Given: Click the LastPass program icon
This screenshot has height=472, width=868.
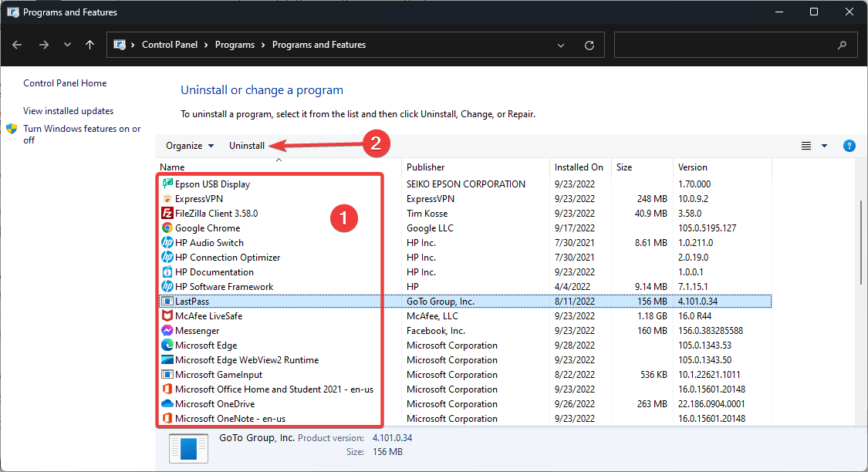Looking at the screenshot, I should [167, 301].
